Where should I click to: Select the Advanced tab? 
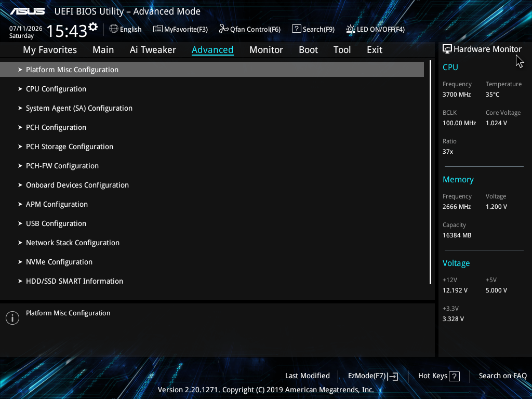click(212, 50)
